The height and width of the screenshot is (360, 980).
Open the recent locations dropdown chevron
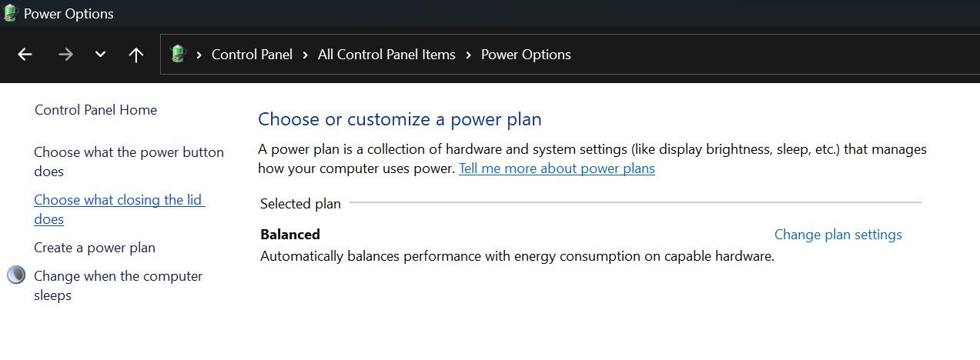point(100,55)
